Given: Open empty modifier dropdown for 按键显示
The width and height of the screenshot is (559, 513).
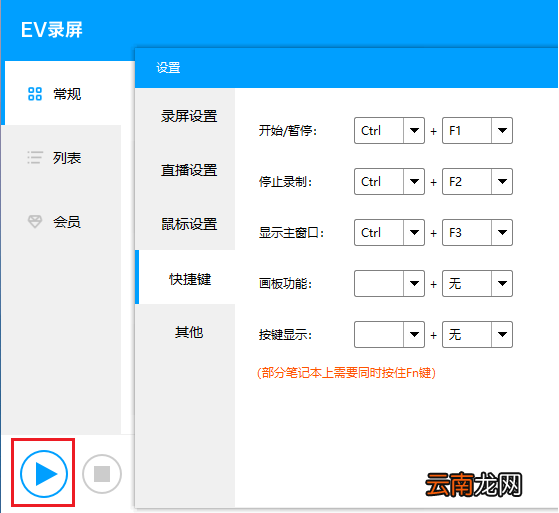Looking at the screenshot, I should click(x=389, y=334).
